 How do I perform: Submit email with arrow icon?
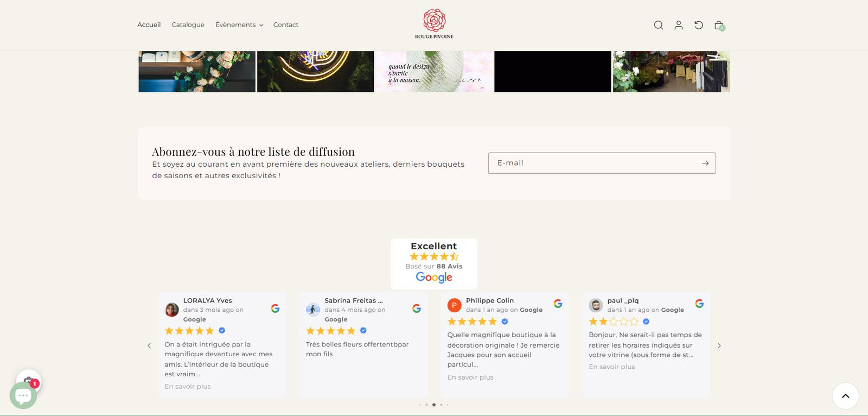pos(705,163)
